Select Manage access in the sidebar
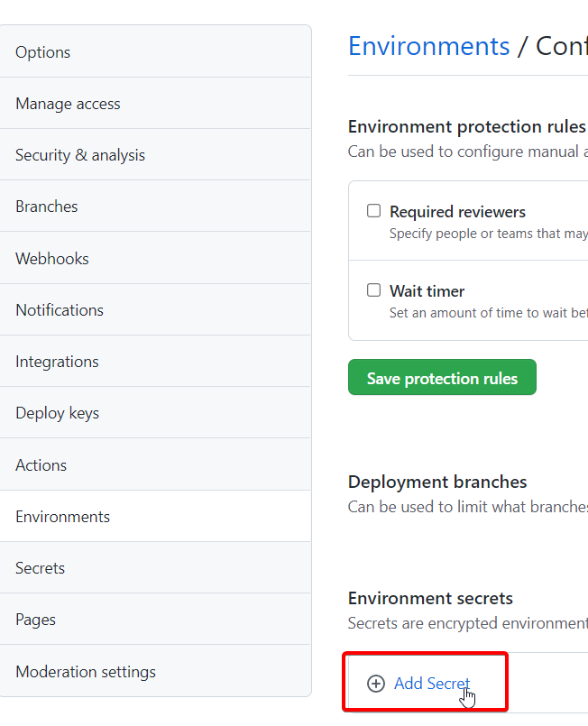 tap(68, 104)
